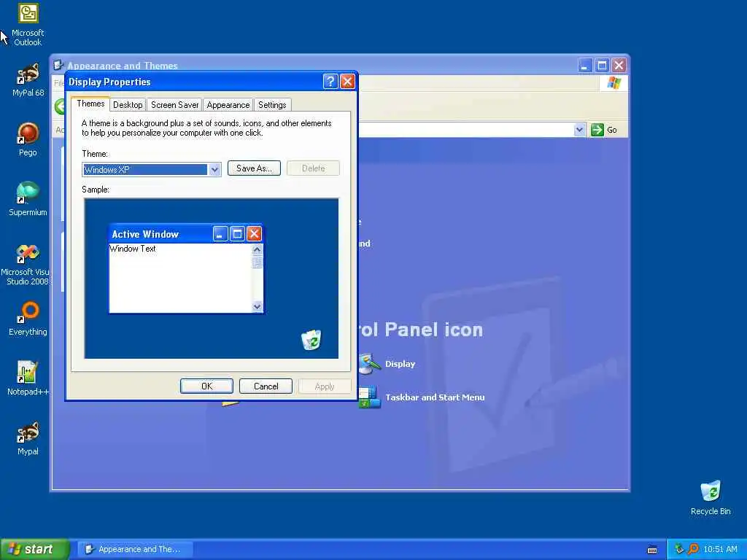Click the magnifier tray icon
Viewport: 747px width, 560px height.
pyautogui.click(x=693, y=549)
